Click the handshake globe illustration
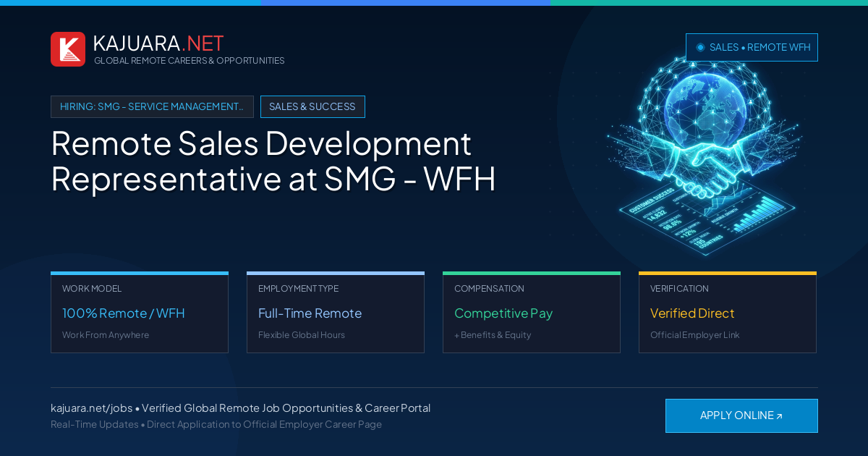This screenshot has width=868, height=456. tap(705, 156)
